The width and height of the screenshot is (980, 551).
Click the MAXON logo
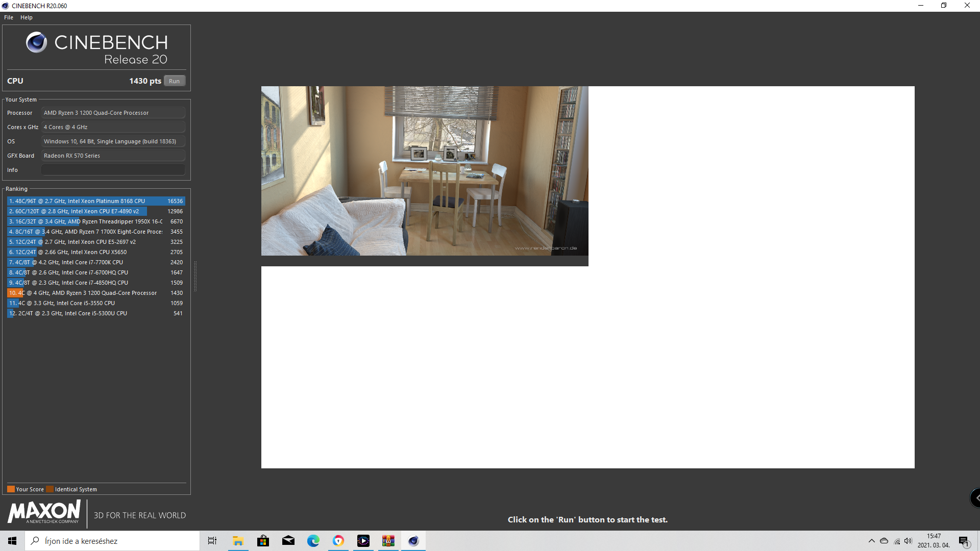(x=44, y=512)
